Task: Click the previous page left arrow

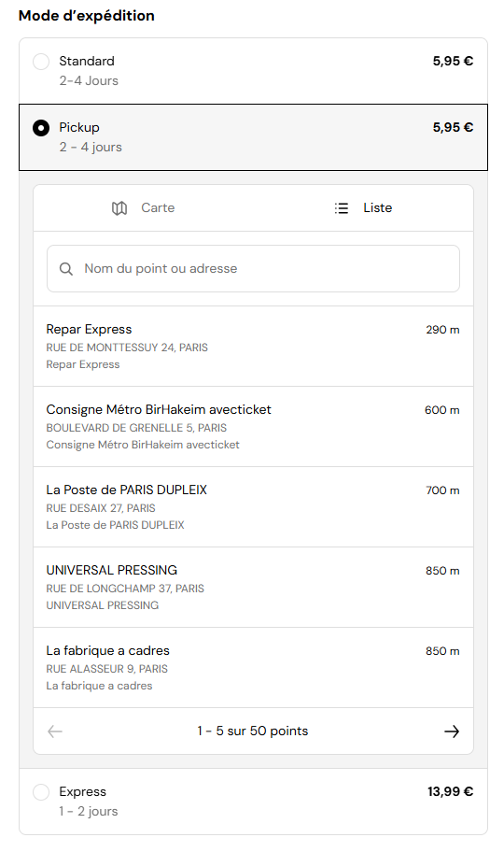Action: [x=55, y=731]
